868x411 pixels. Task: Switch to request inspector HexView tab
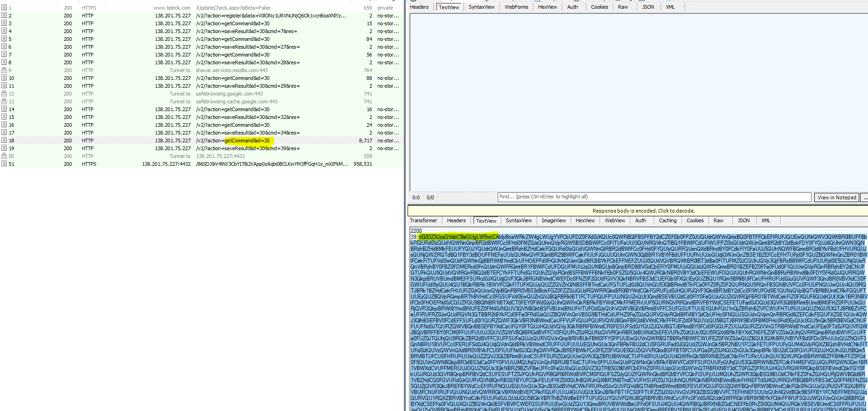(x=547, y=7)
